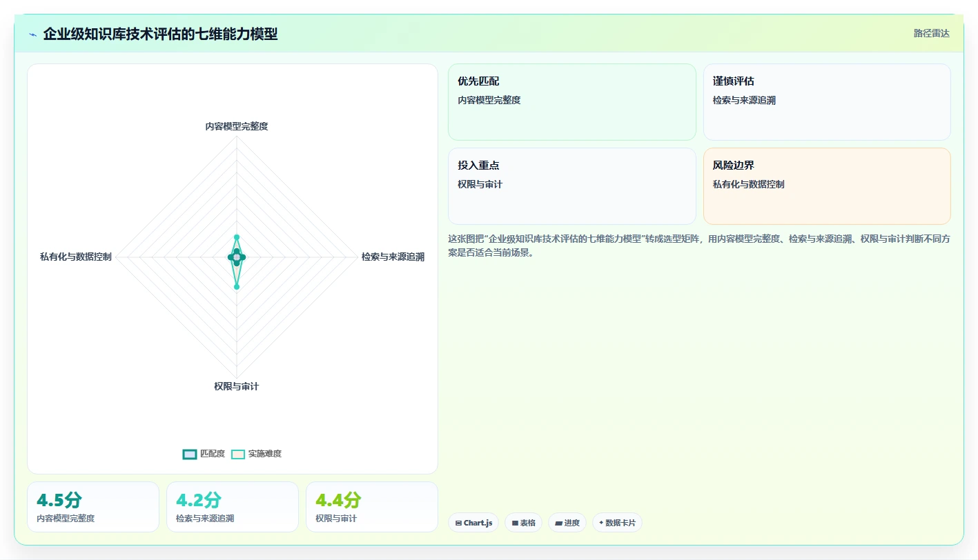This screenshot has width=978, height=560.
Task: Toggle the 实施难度 legend item
Action: [256, 454]
